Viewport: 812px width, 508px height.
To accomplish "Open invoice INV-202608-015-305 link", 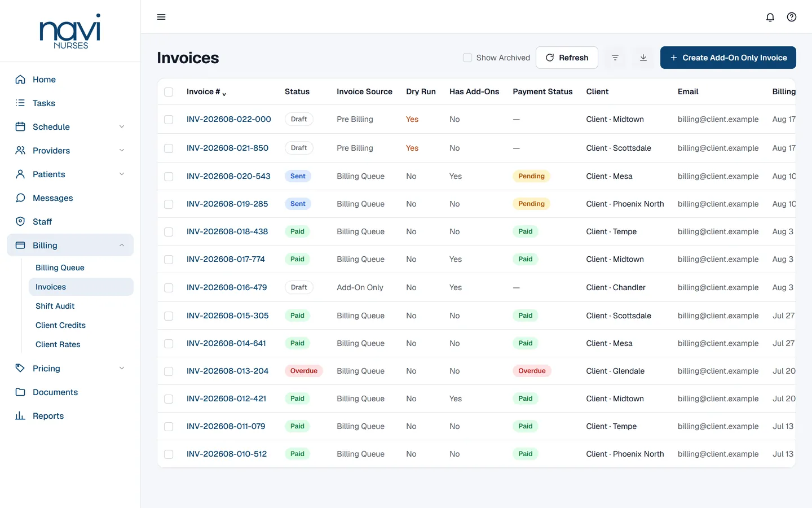I will [227, 316].
